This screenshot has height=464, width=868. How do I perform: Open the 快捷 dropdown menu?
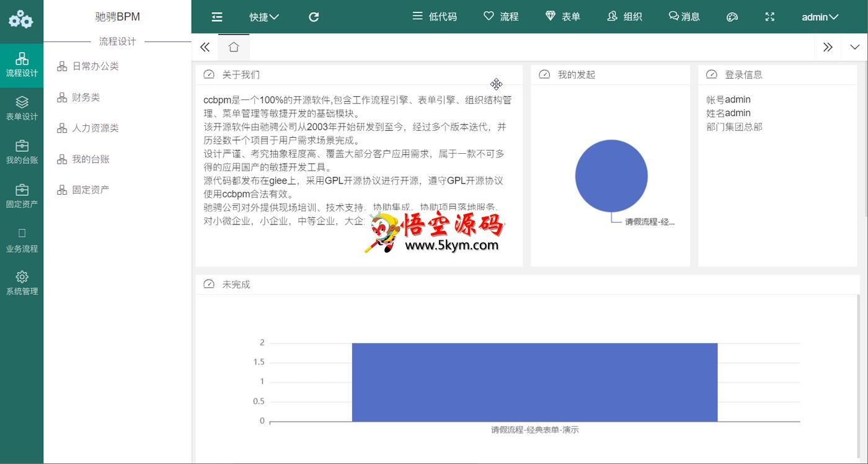pyautogui.click(x=264, y=17)
